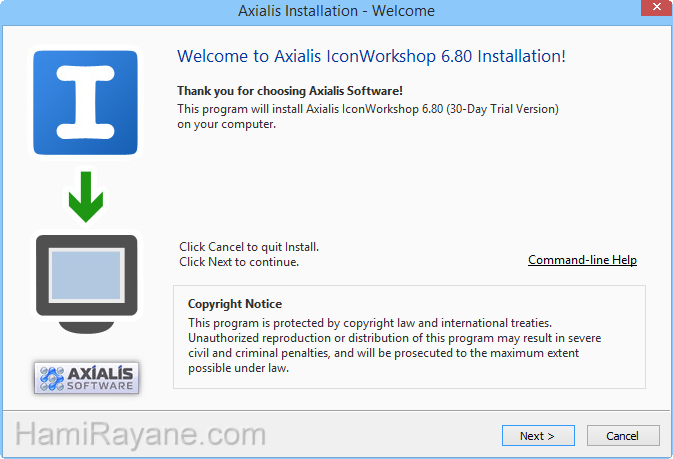This screenshot has width=673, height=459.
Task: Click the 'on your computer.' text line
Action: click(x=226, y=124)
